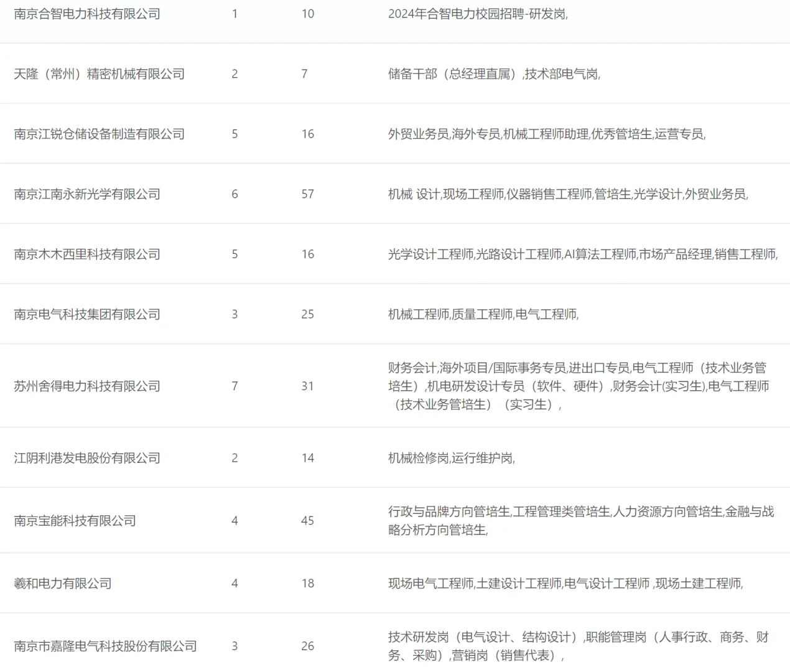Click the number 4 in 羲和电力 row
The height and width of the screenshot is (672, 790).
point(235,584)
